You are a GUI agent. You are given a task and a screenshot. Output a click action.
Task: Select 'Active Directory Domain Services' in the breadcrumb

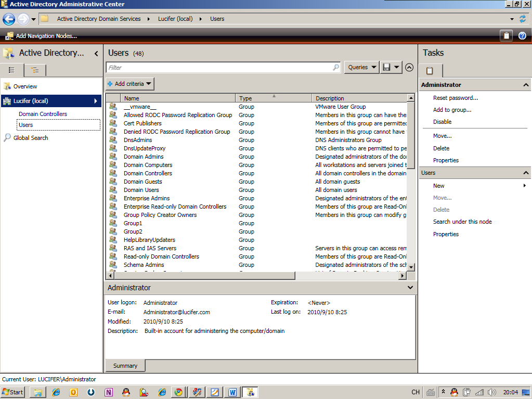(99, 19)
